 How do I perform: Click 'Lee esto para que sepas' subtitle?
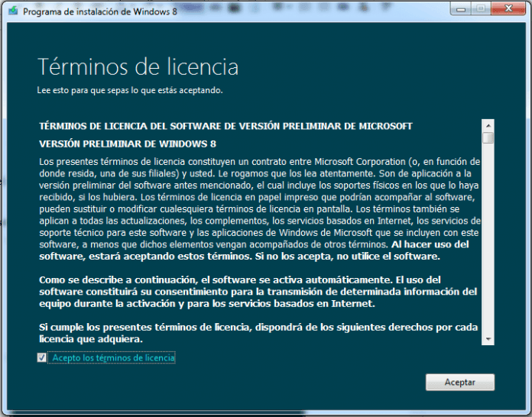(x=130, y=90)
